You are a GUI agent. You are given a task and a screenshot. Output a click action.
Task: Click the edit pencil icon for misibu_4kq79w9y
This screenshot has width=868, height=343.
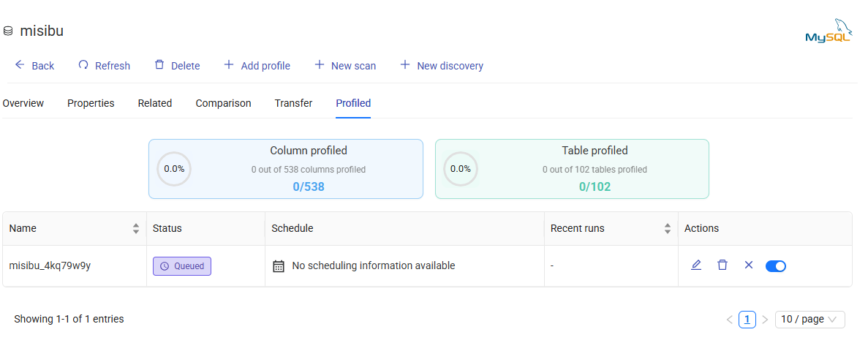point(696,265)
